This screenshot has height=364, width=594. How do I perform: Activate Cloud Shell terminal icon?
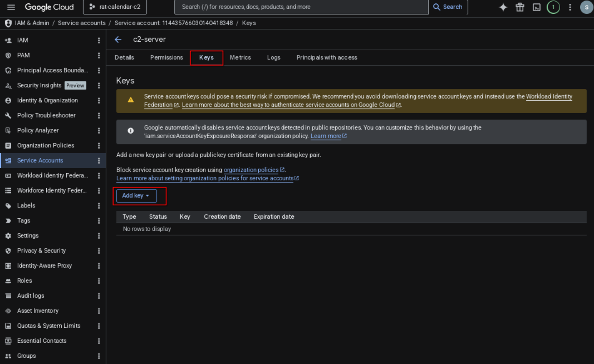click(536, 7)
